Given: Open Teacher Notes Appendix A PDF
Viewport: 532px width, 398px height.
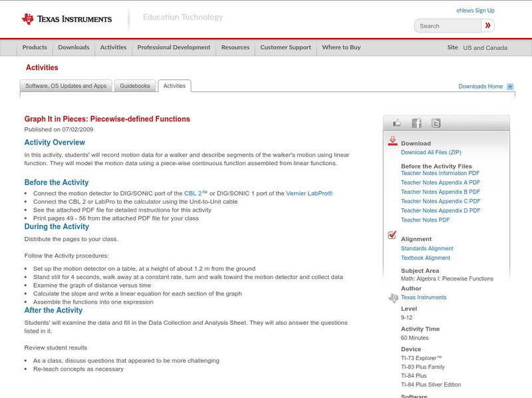Looking at the screenshot, I should tap(440, 183).
